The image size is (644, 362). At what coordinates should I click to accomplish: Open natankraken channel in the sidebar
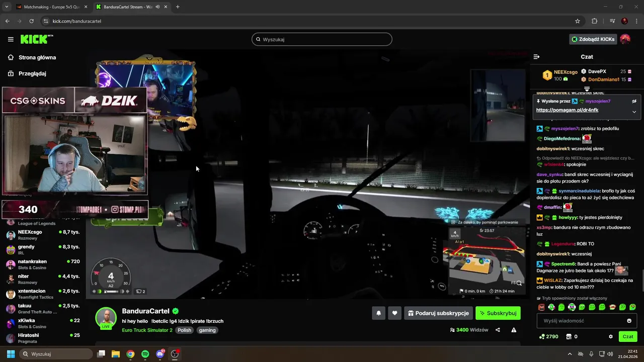43,264
